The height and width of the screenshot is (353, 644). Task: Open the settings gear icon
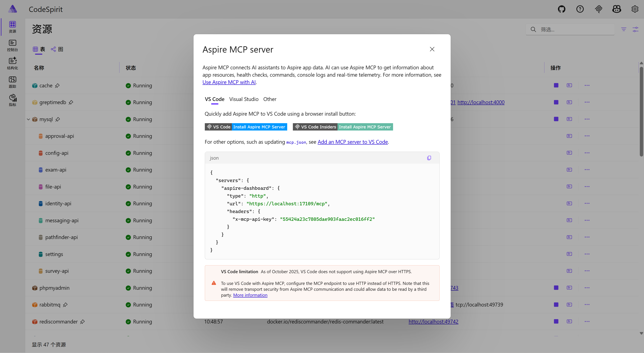635,9
